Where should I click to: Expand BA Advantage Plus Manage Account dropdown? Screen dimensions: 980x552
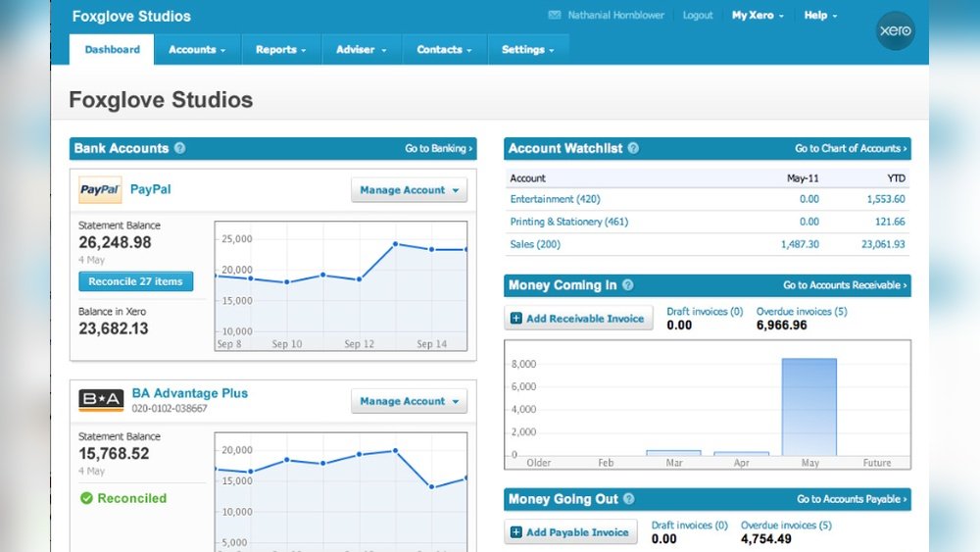[409, 401]
